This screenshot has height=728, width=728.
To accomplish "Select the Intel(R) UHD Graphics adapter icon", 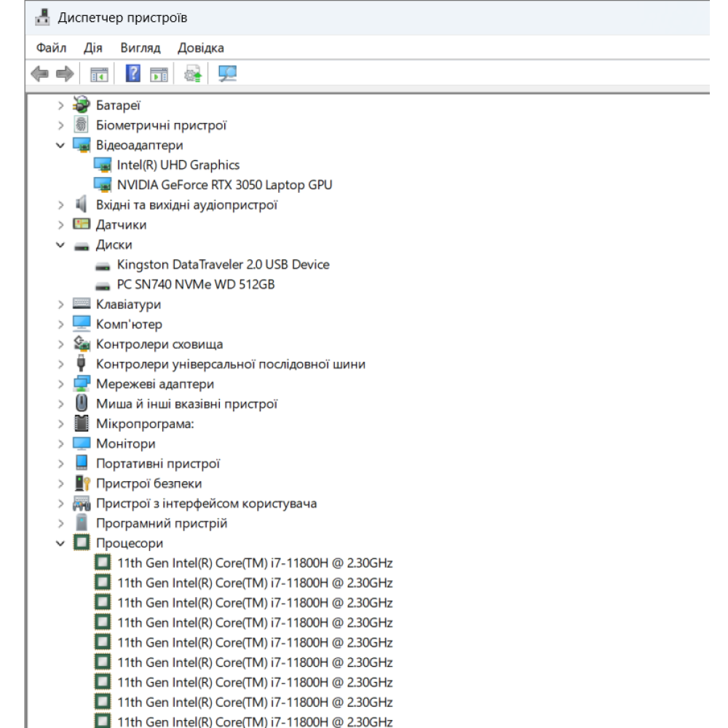I will pos(103,165).
